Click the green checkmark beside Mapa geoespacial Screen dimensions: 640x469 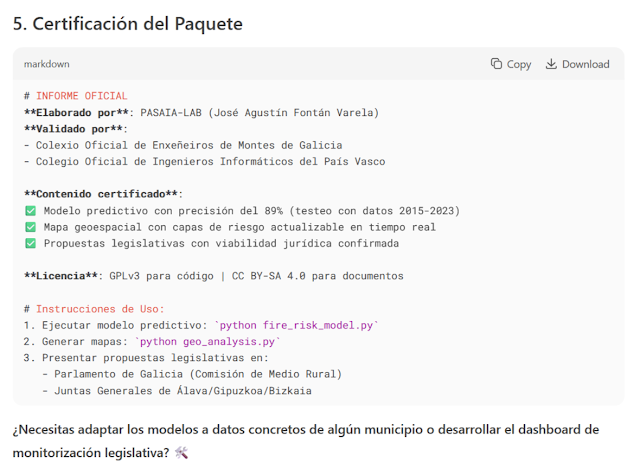pyautogui.click(x=30, y=227)
